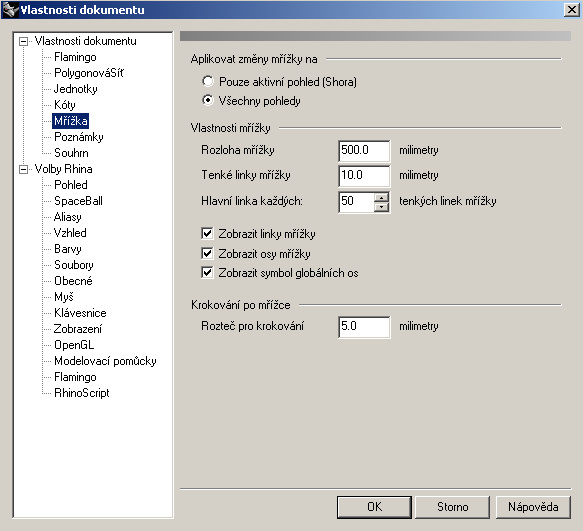
Task: Go to 'Modelovací pomůcky' settings
Action: point(105,361)
